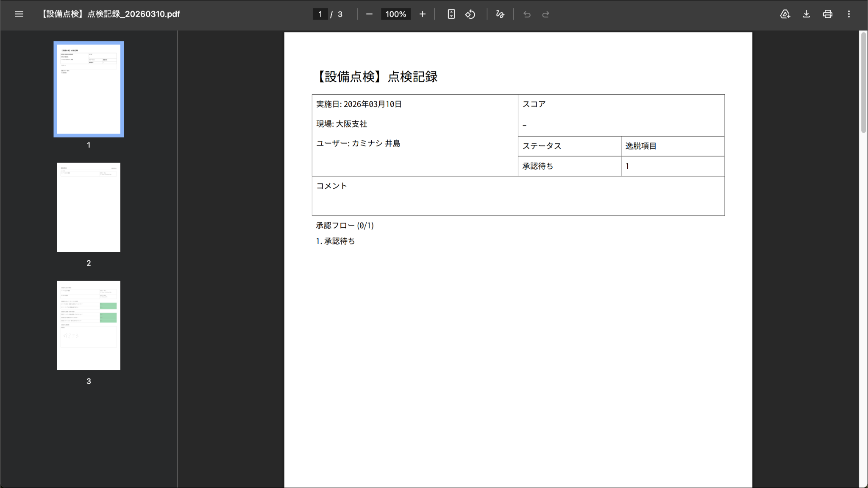This screenshot has height=488, width=868.
Task: Click the redo arrow icon
Action: tap(545, 14)
